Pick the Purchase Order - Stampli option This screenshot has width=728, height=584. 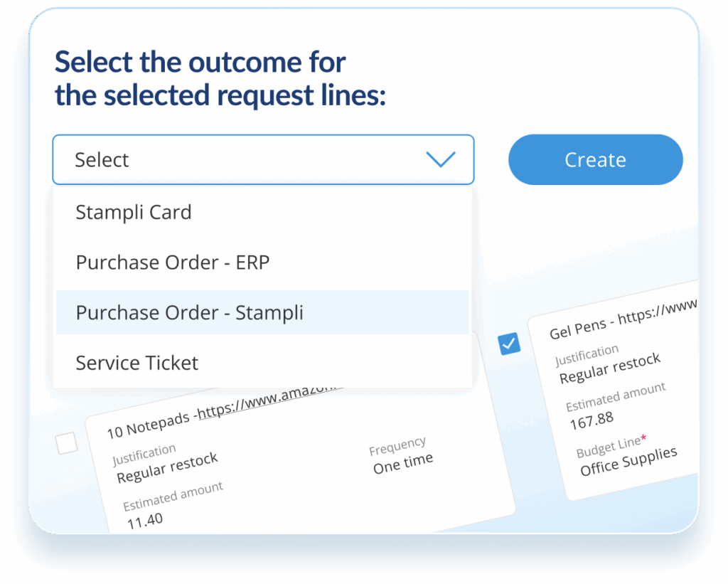tap(190, 313)
